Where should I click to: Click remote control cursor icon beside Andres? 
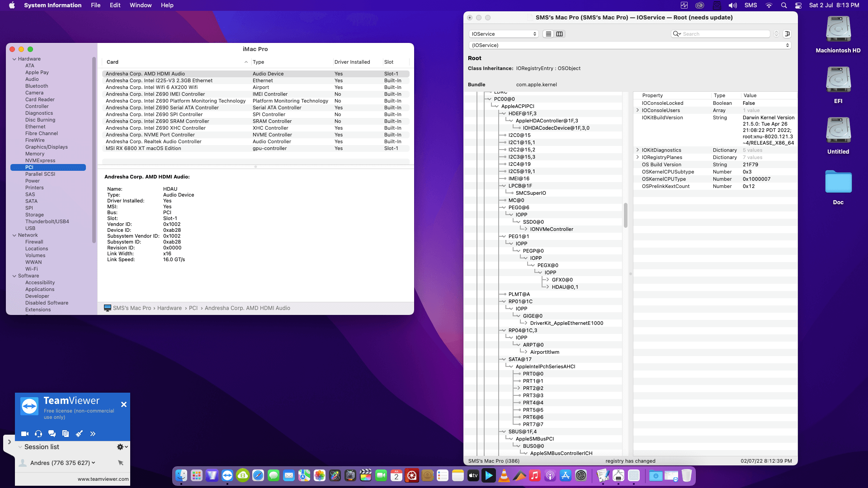[121, 463]
